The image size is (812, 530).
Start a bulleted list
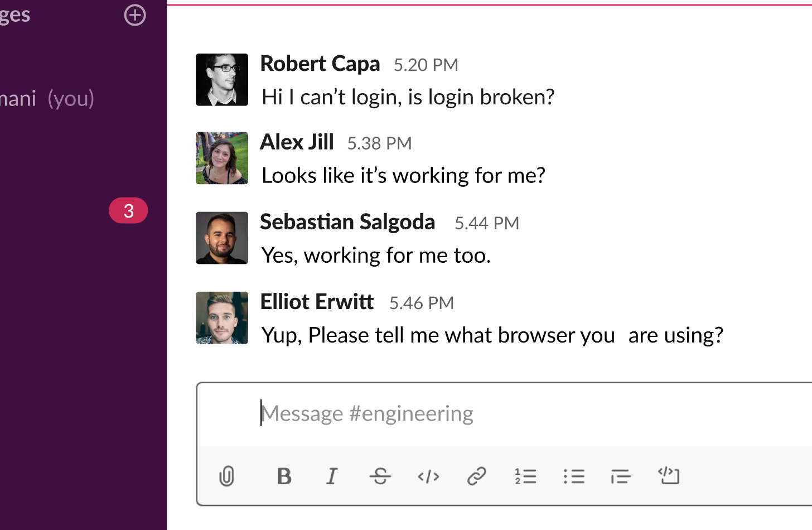[x=574, y=476]
